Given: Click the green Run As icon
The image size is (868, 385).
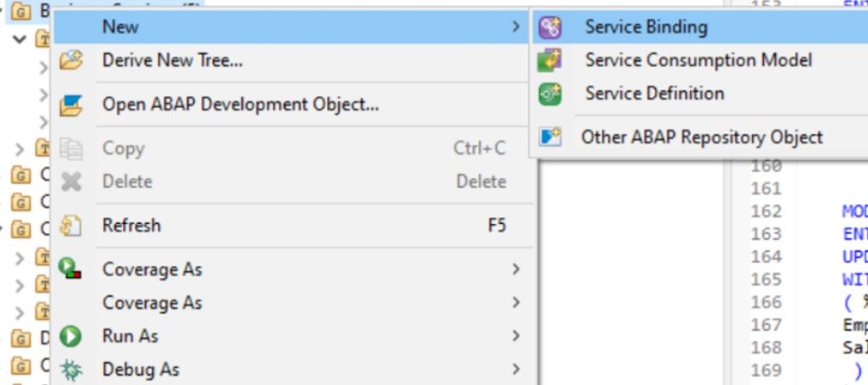Looking at the screenshot, I should pyautogui.click(x=71, y=336).
